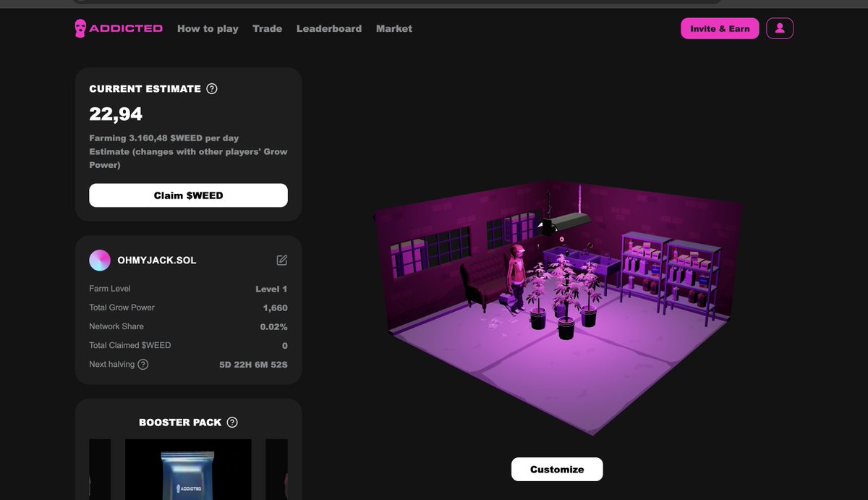868x500 pixels.
Task: Click the Invite & Earn button
Action: [x=720, y=28]
